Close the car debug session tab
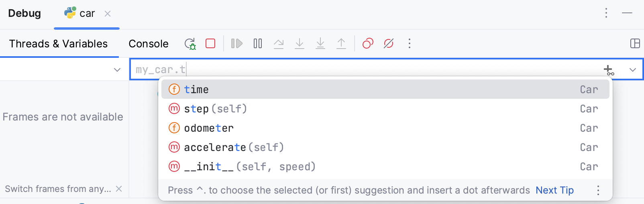644x204 pixels. tap(108, 14)
